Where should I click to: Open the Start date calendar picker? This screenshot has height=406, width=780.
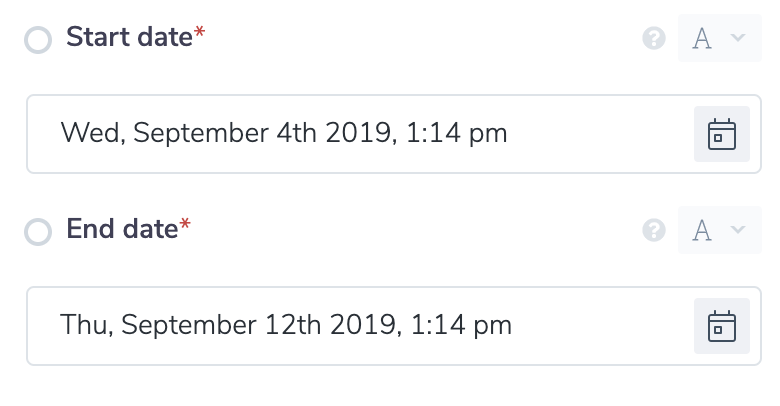[x=722, y=134]
